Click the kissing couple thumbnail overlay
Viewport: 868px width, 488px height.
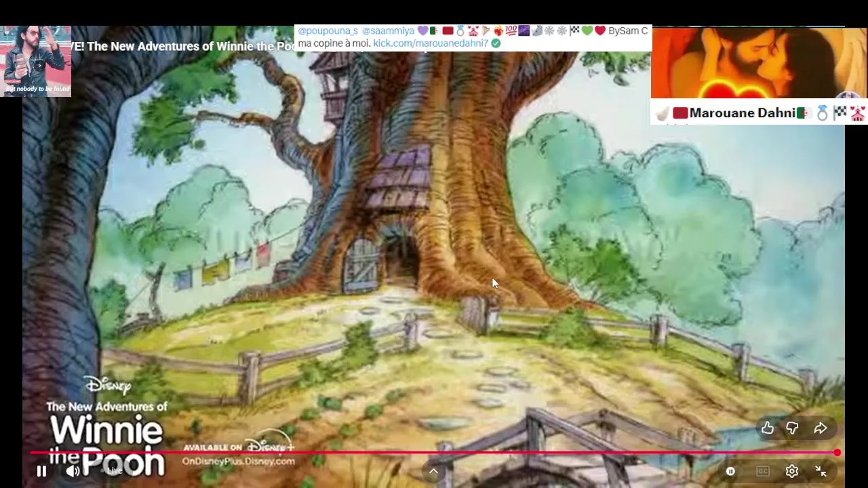coord(759,63)
